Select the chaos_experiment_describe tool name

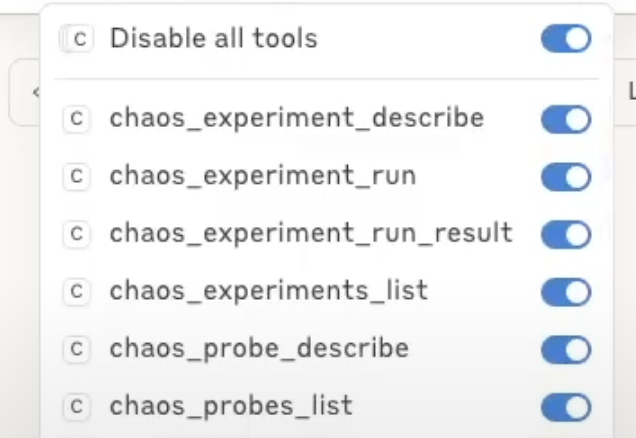297,118
